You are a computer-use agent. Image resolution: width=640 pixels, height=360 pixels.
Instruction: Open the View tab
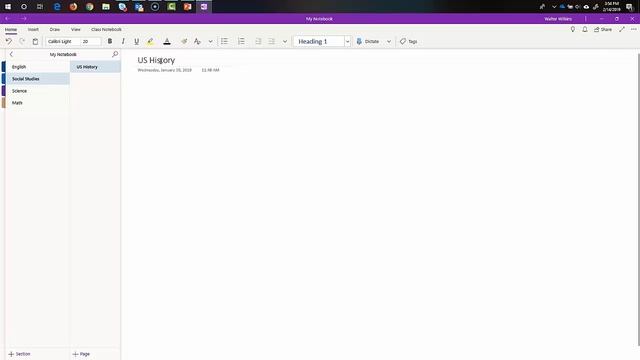(x=76, y=29)
